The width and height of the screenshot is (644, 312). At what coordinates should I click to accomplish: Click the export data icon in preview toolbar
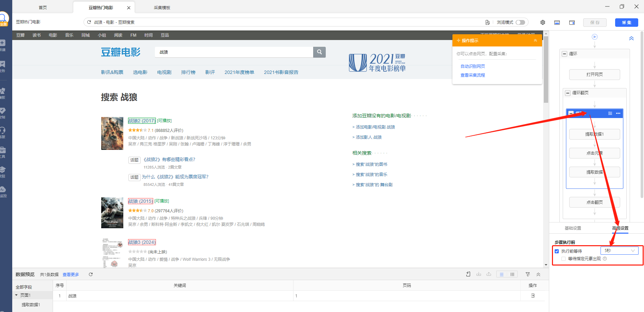489,274
